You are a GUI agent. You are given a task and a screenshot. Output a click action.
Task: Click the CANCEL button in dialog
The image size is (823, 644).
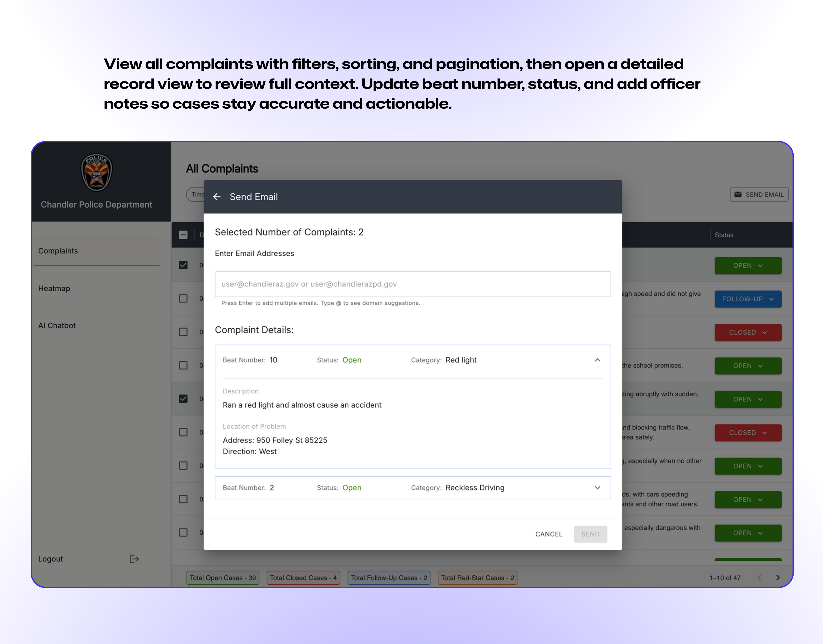[548, 534]
